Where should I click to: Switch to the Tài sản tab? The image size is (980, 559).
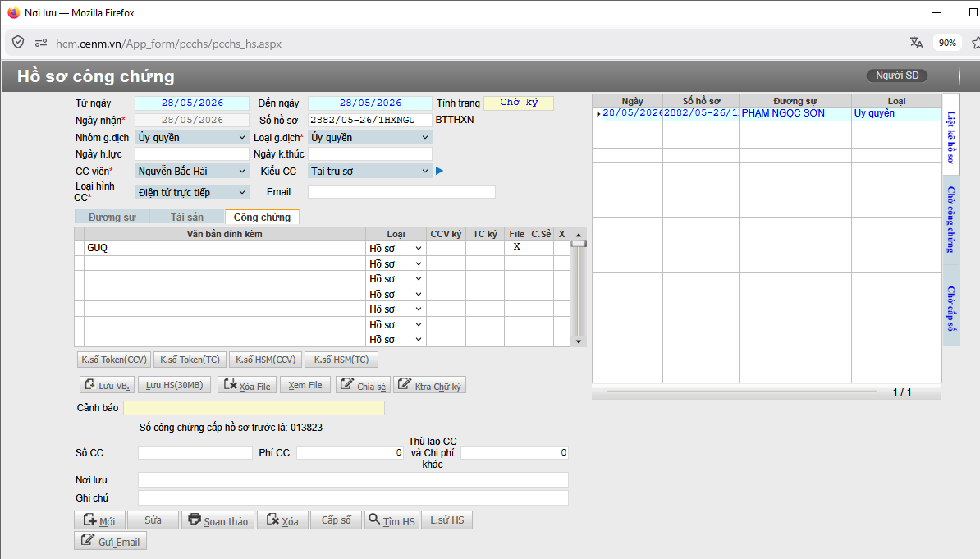(x=187, y=217)
